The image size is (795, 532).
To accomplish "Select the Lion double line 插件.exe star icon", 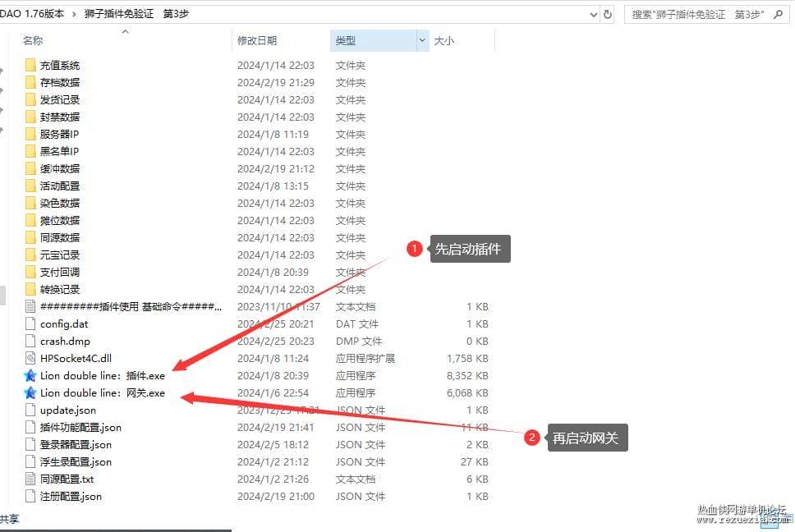I will click(x=30, y=375).
